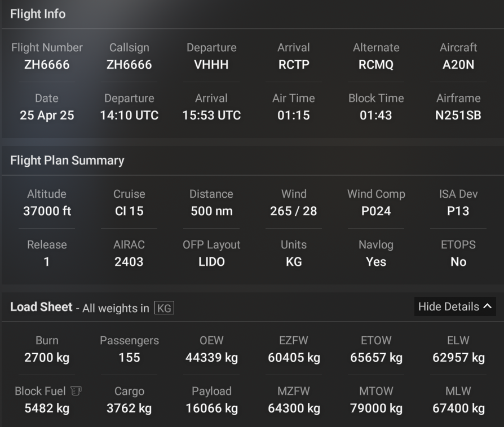Click departure airport code VHHH

[x=211, y=65]
